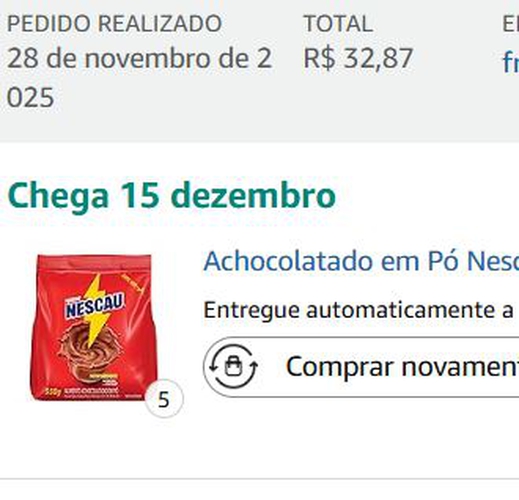Click the PEDIDO REALIZADO label
Image resolution: width=519 pixels, height=500 pixels.
[114, 24]
